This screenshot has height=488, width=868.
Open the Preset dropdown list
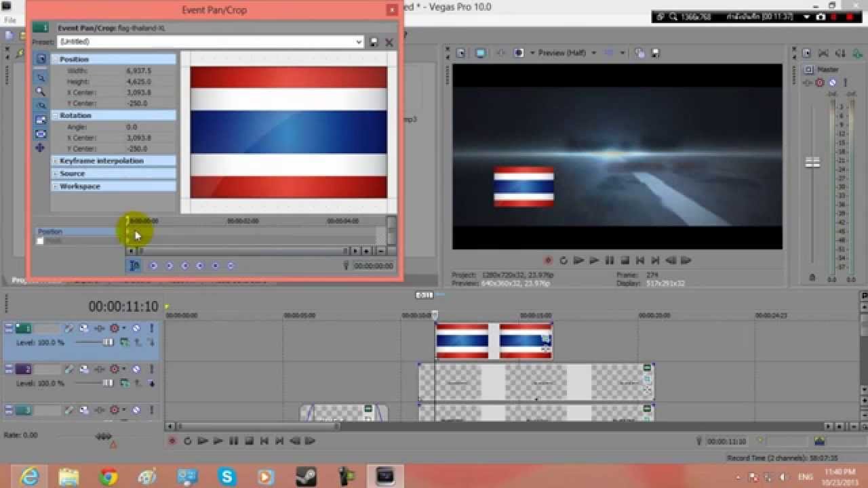359,42
